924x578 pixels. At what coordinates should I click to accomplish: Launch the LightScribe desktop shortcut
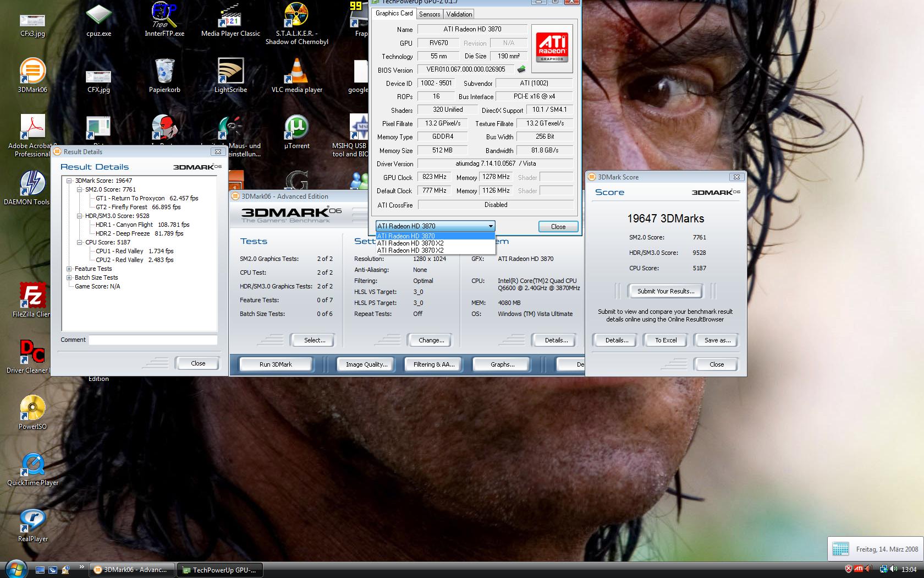(x=230, y=76)
